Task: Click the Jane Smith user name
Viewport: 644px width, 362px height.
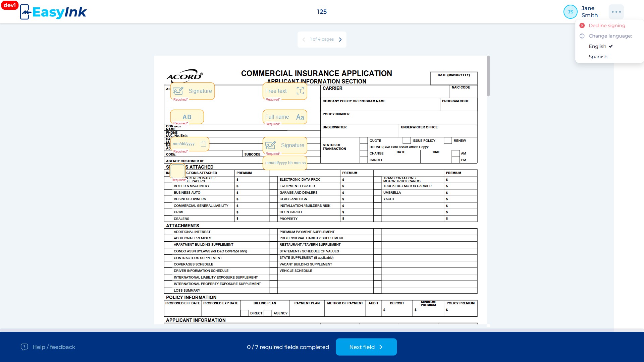Action: pos(590,12)
